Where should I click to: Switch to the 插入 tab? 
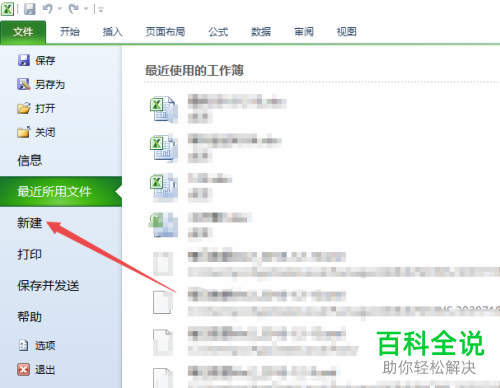[x=112, y=32]
